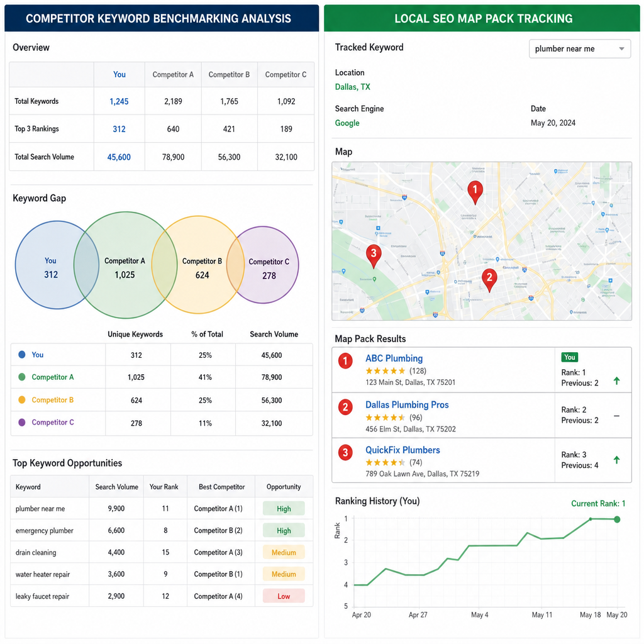Viewport: 644px width, 644px height.
Task: Click the 'Your Rank' column header
Action: click(164, 487)
